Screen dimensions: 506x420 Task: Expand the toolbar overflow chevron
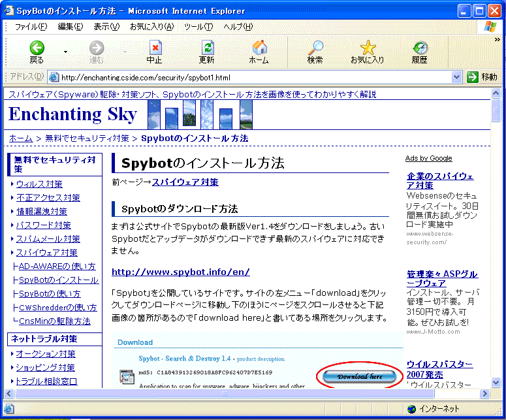pyautogui.click(x=498, y=39)
